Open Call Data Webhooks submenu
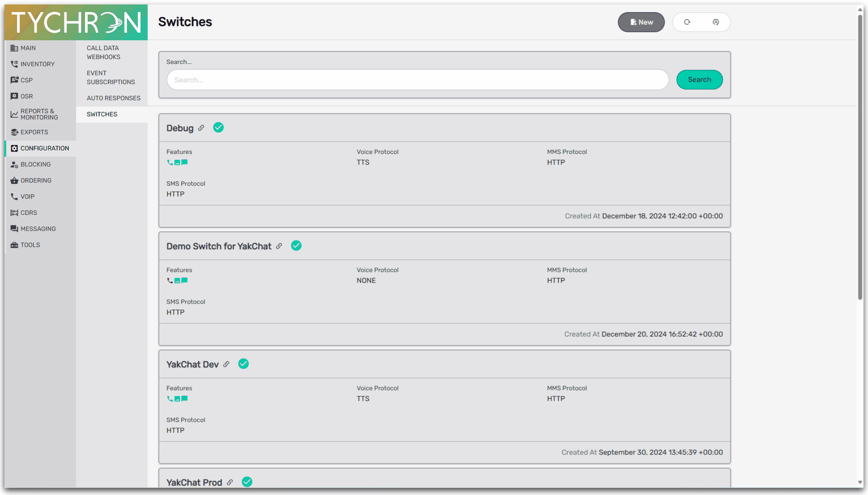The height and width of the screenshot is (495, 868). [x=112, y=52]
